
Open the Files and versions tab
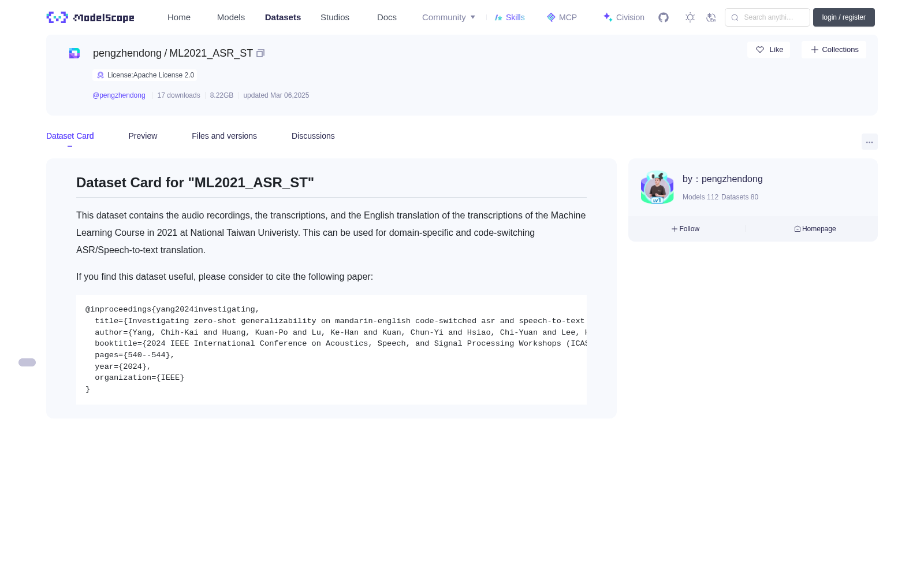[224, 136]
